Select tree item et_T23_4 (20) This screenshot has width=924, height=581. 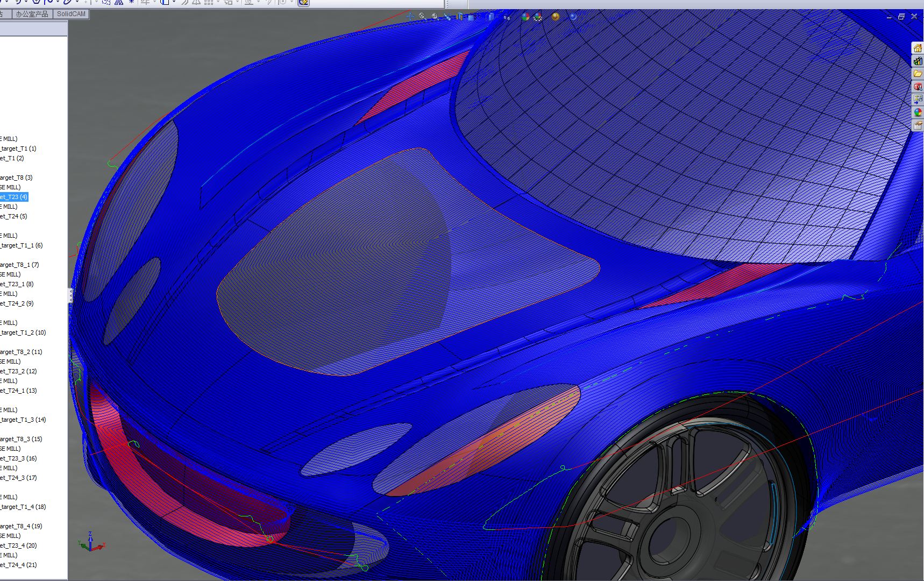(x=18, y=545)
